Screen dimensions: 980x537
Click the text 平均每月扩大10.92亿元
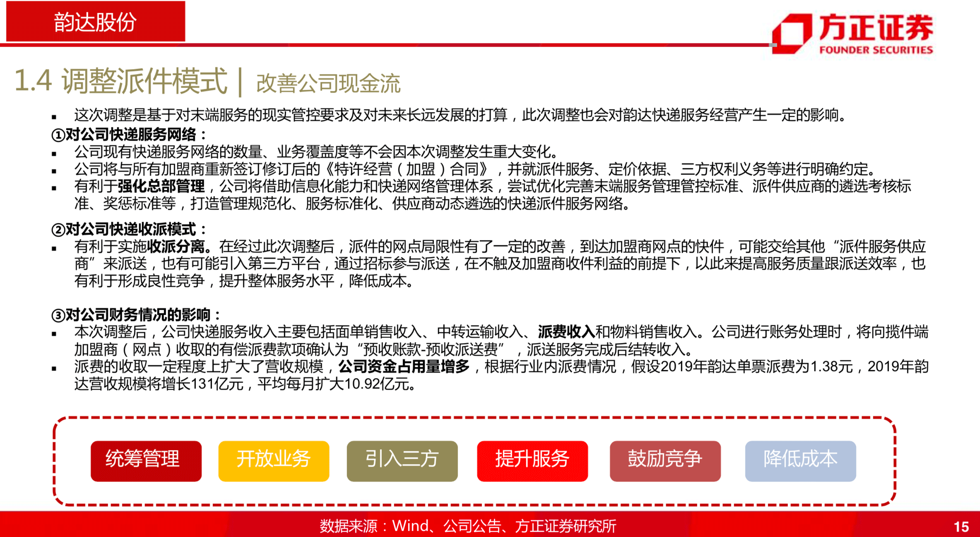point(334,384)
